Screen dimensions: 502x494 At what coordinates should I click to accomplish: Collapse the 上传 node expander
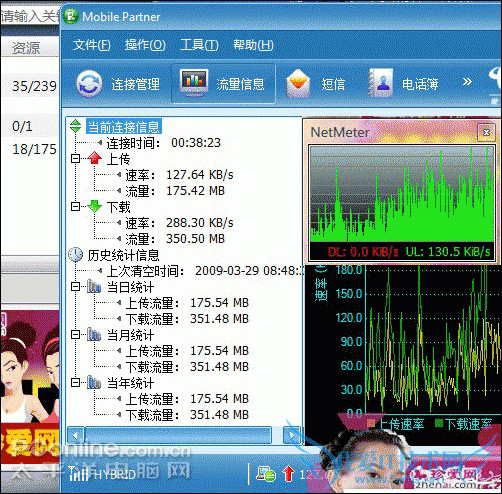pyautogui.click(x=76, y=159)
